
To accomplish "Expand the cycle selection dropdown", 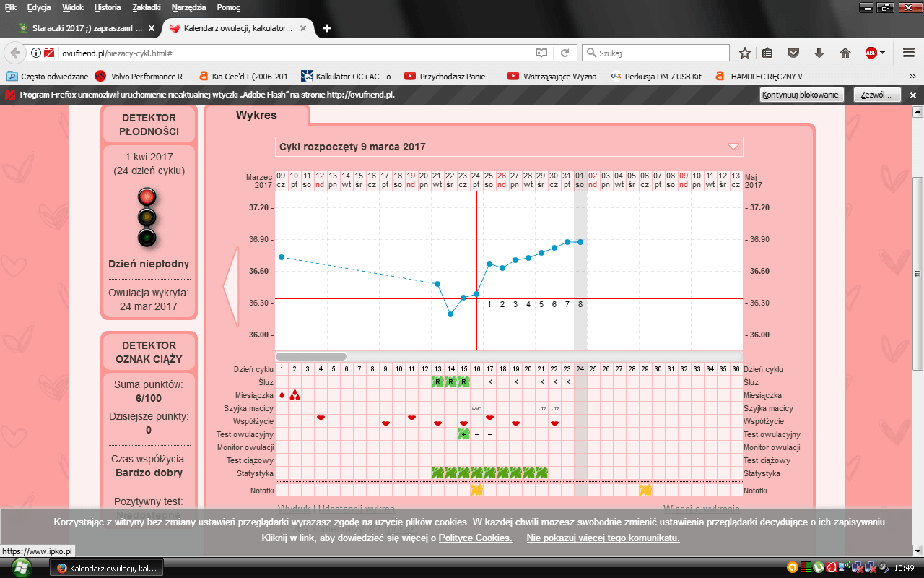I will pos(733,147).
